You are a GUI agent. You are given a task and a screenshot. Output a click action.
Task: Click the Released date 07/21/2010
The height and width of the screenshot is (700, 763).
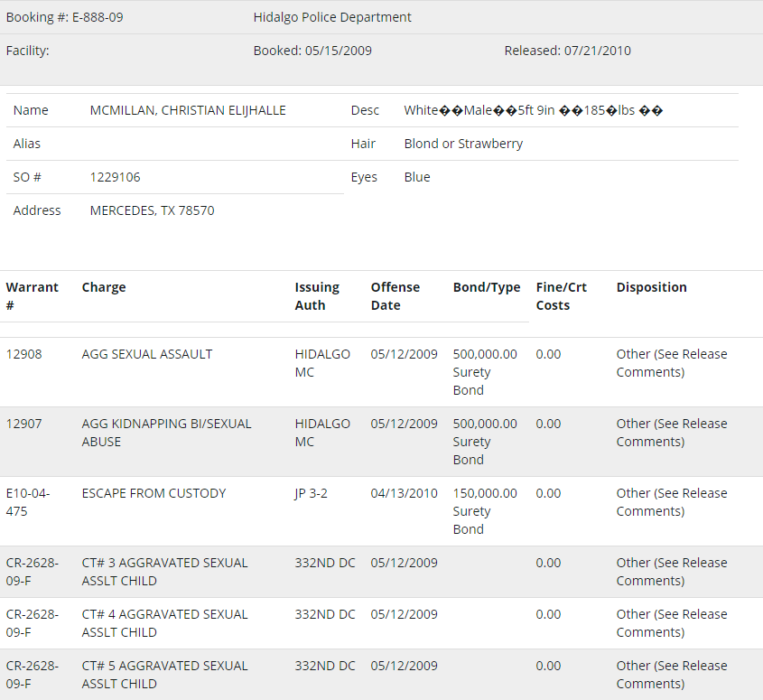598,51
